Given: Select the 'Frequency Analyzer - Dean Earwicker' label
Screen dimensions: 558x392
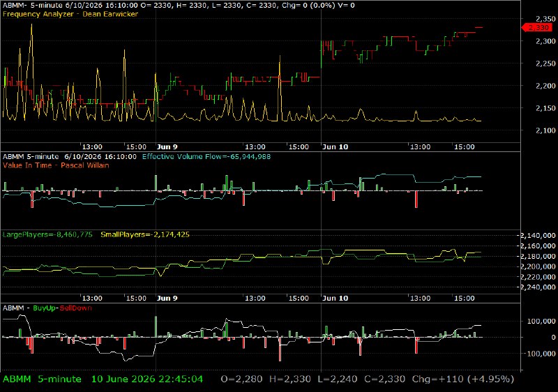Looking at the screenshot, I should click(70, 14).
